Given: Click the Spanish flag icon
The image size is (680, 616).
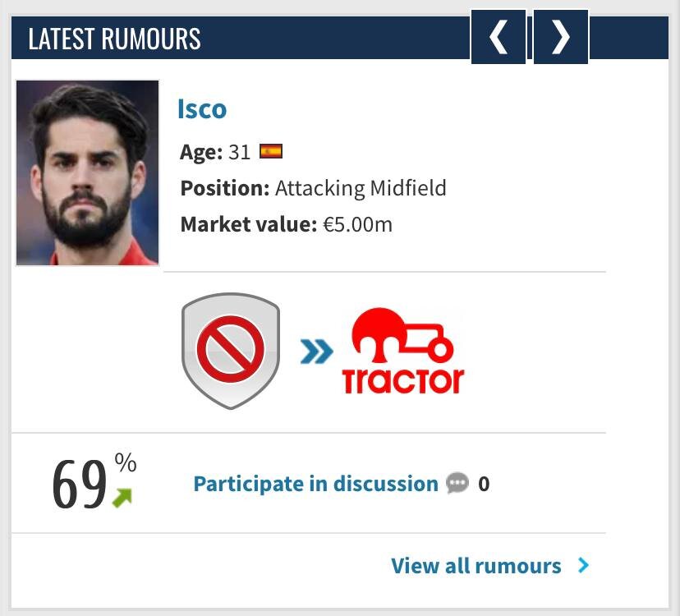Looking at the screenshot, I should click(x=271, y=152).
